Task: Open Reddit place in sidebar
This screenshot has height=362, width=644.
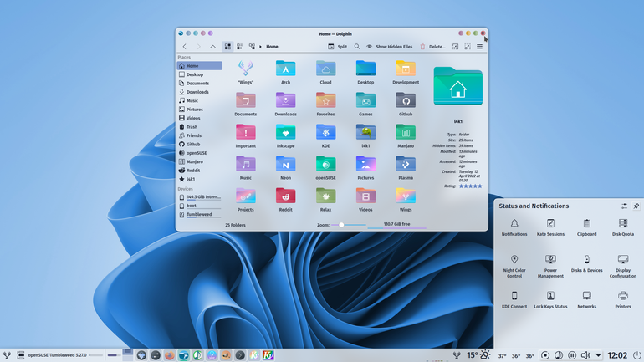Action: pyautogui.click(x=200, y=171)
